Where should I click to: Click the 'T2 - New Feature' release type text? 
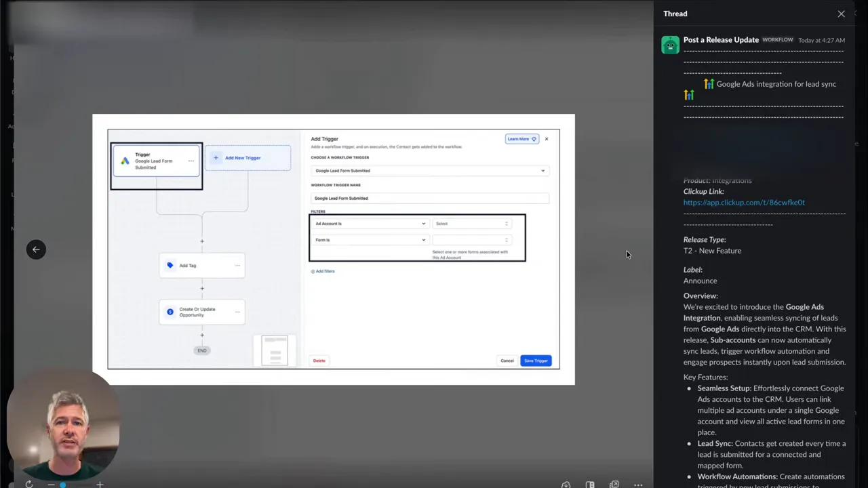[x=712, y=251]
